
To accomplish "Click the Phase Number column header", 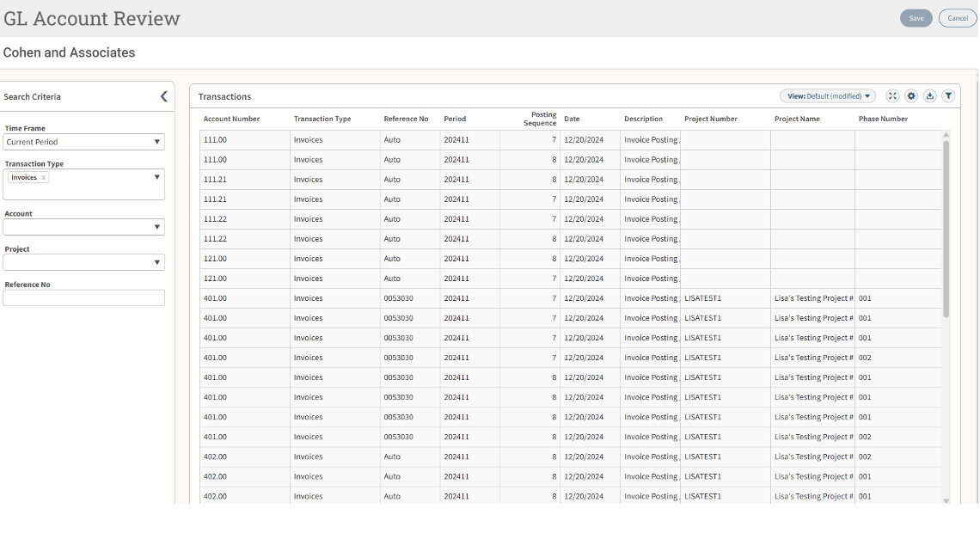I will click(x=883, y=119).
